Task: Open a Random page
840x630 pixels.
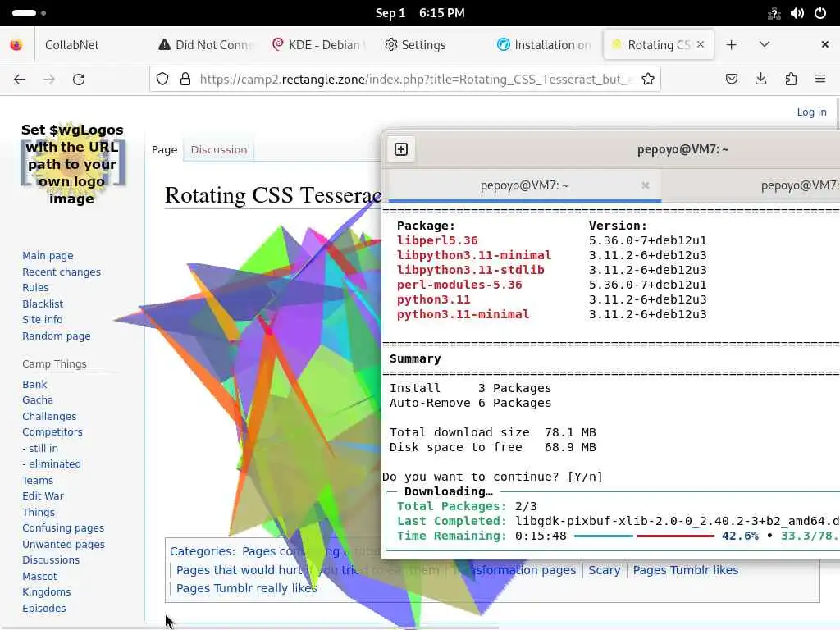Action: pos(57,336)
